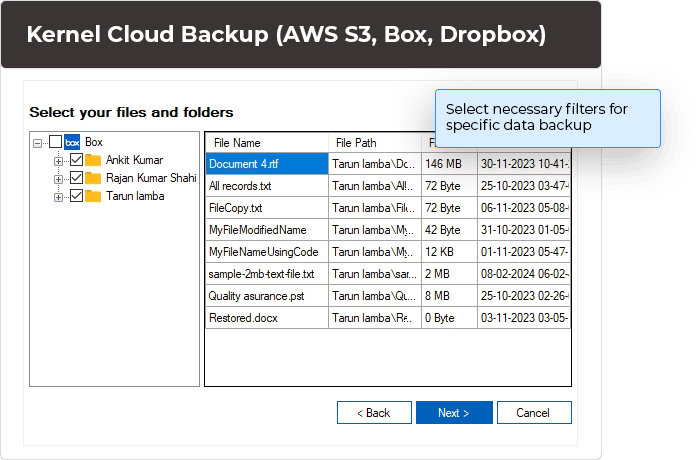This screenshot has height=460, width=700.
Task: Click path cell for sample-2mb-text-file.txt
Action: point(375,274)
